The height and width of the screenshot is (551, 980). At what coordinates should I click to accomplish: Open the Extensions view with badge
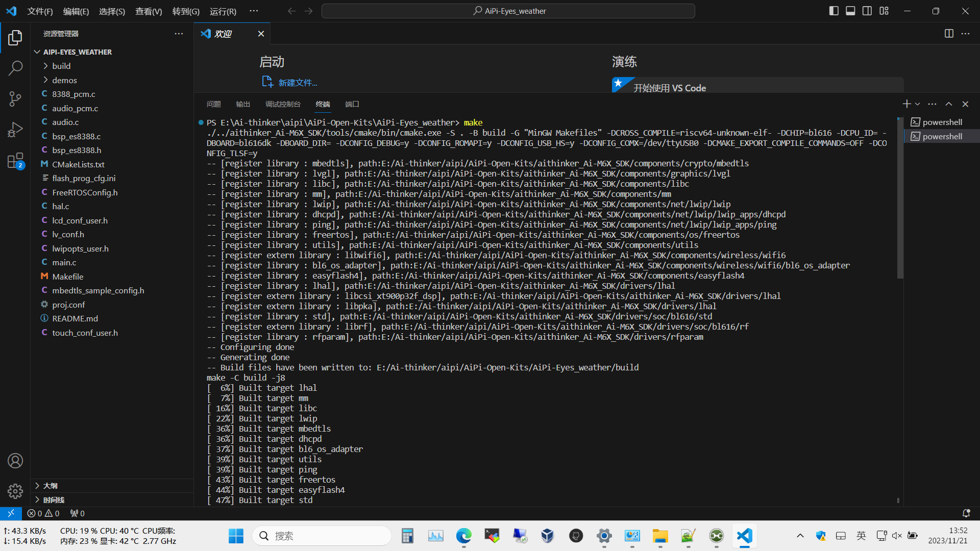(15, 161)
